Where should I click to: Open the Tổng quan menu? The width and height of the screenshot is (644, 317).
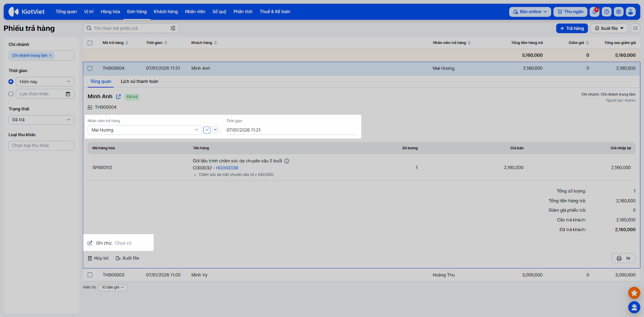(66, 12)
